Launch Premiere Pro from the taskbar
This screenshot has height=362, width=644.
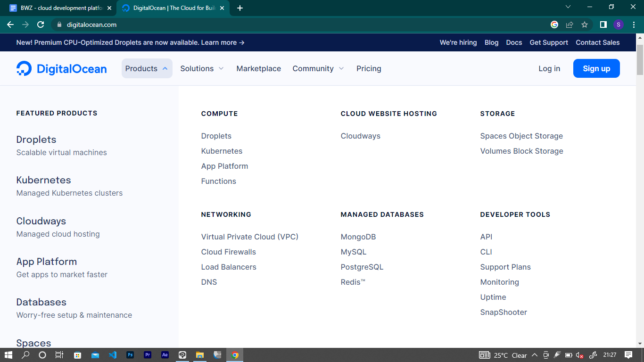point(148,355)
